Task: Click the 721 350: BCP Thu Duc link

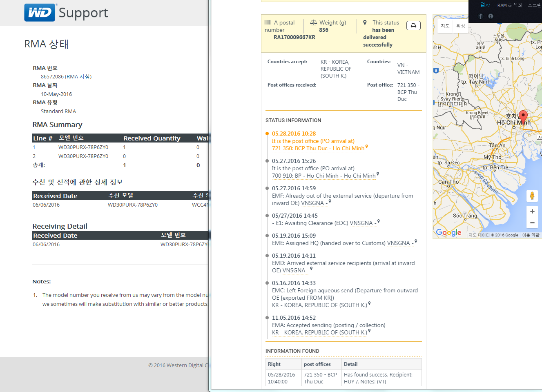Action: pyautogui.click(x=318, y=148)
